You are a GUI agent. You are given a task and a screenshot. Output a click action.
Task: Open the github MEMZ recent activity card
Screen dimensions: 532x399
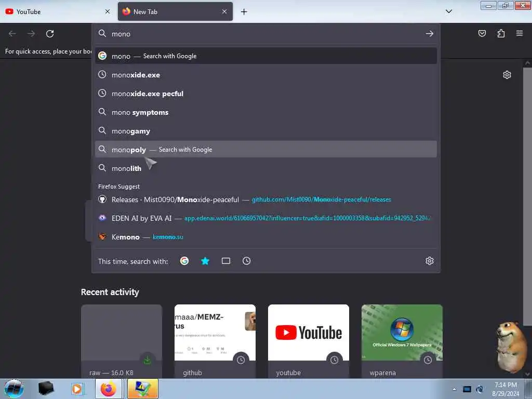(x=215, y=341)
